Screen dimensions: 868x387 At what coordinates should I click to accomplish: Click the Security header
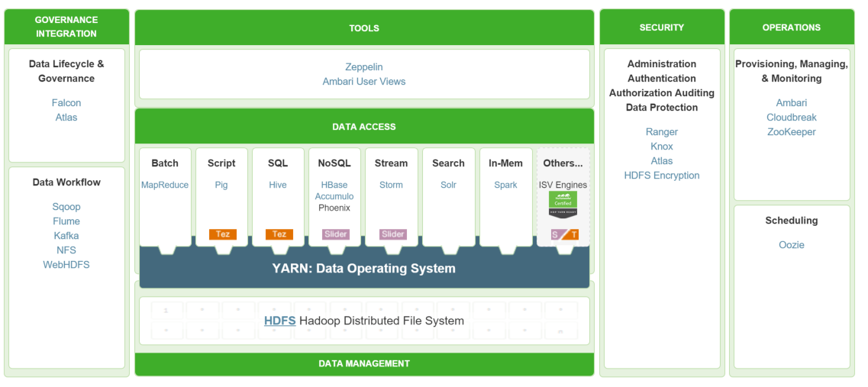tap(662, 27)
